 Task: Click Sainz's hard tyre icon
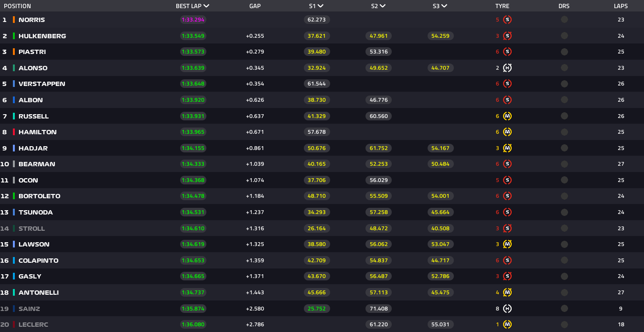(507, 309)
